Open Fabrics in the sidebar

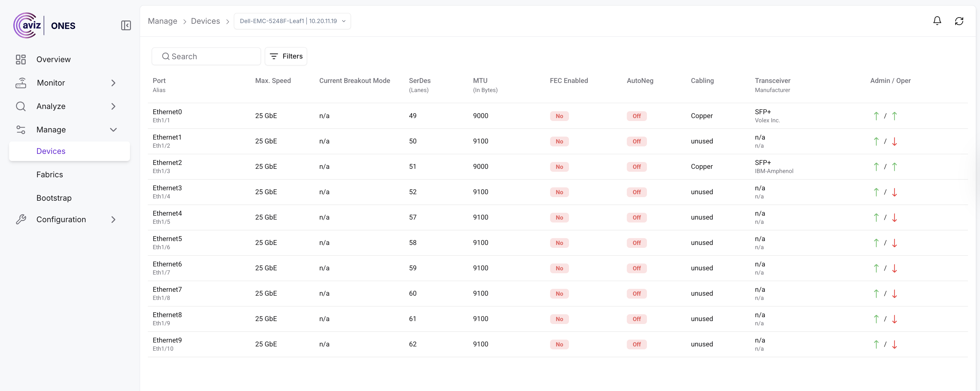click(x=50, y=174)
